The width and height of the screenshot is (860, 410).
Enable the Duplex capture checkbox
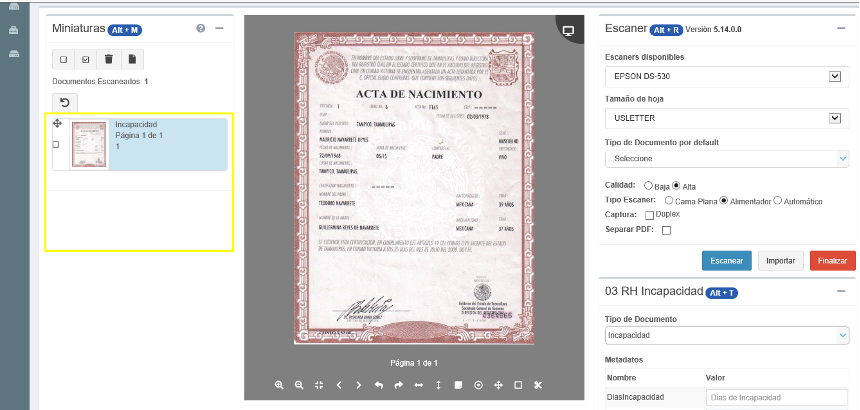[650, 215]
